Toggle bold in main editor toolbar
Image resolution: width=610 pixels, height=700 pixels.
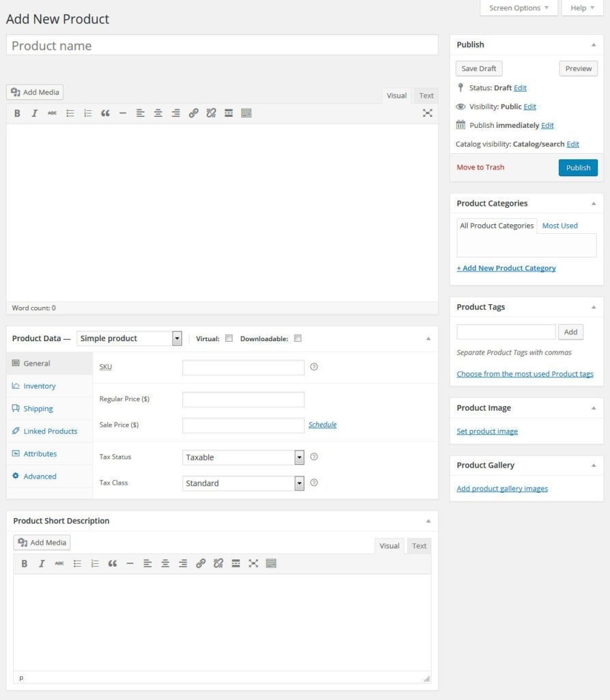tap(17, 113)
